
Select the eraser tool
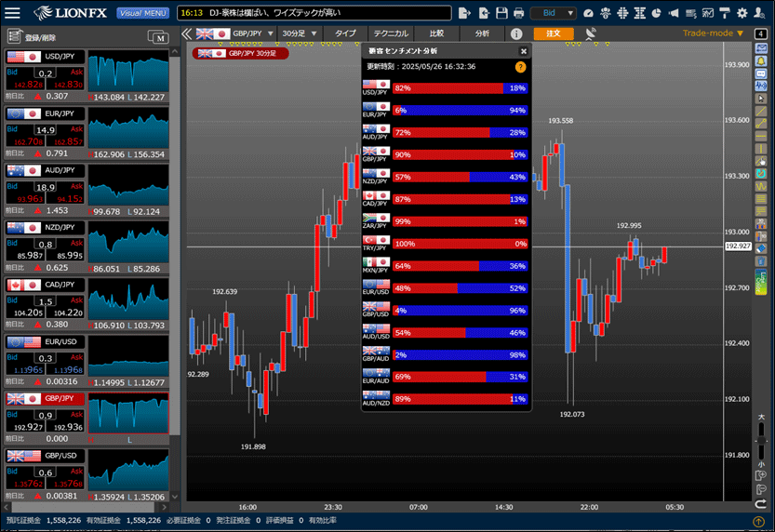coord(761,248)
